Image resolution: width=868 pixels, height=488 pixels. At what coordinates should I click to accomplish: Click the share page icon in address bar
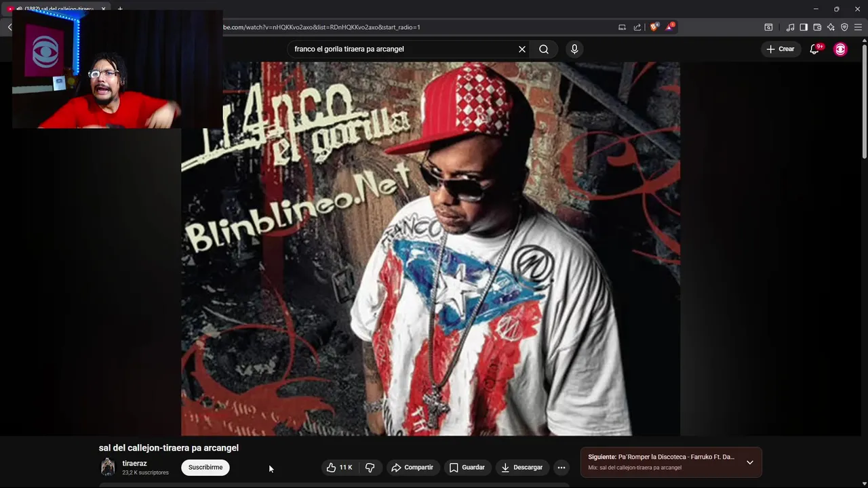[637, 27]
